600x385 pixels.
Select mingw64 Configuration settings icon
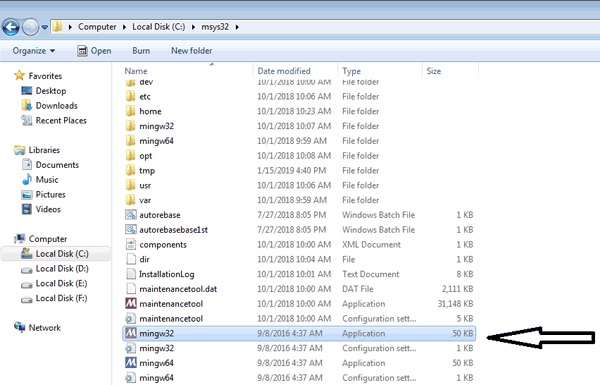130,378
